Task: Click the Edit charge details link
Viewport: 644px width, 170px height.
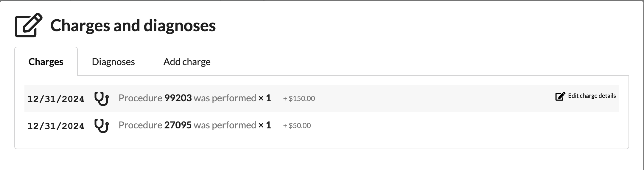Action: pos(592,96)
